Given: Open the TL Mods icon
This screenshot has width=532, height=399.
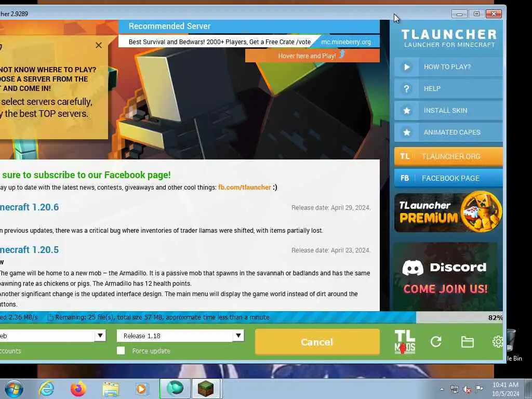Looking at the screenshot, I should click(x=405, y=342).
